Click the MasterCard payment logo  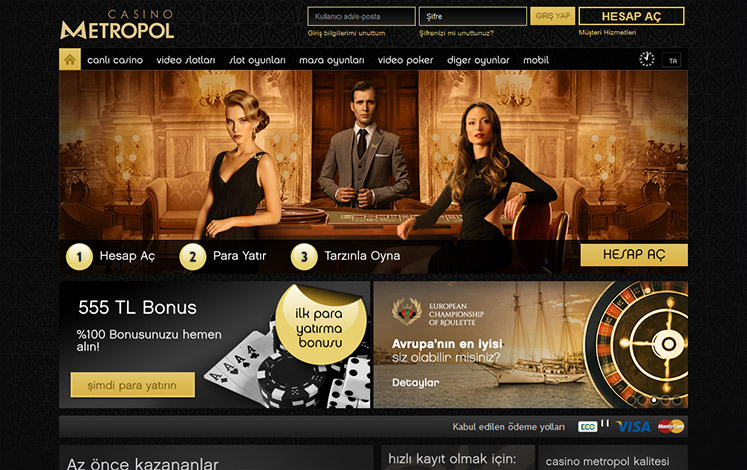pos(671,426)
